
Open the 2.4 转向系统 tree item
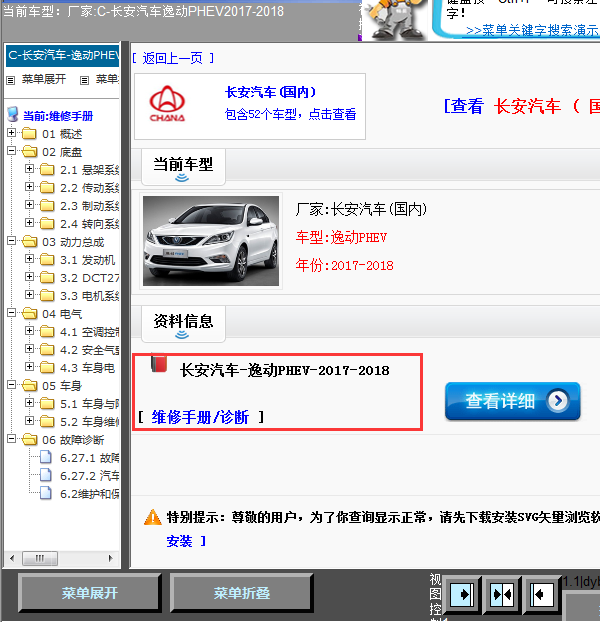pos(90,224)
